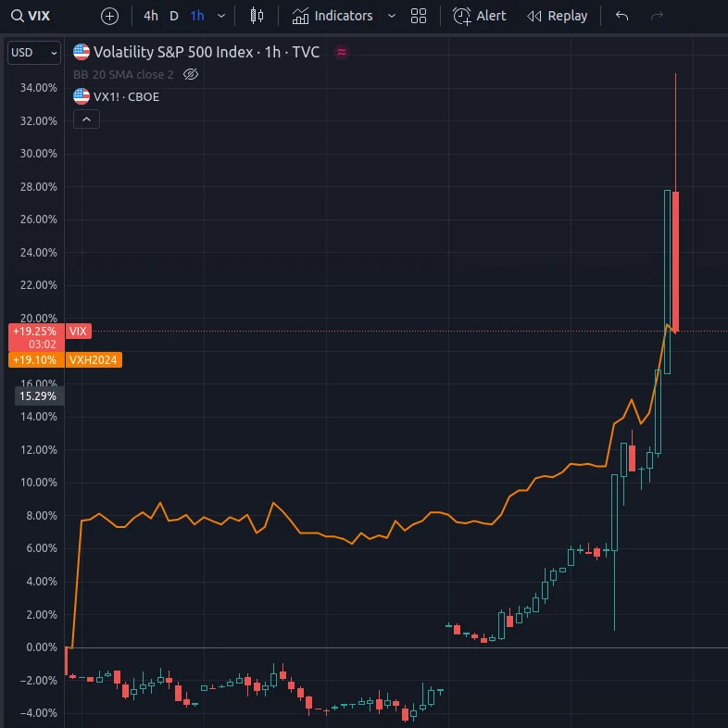728x728 pixels.
Task: Click the 15.29% crosshair scale label
Action: pos(39,396)
